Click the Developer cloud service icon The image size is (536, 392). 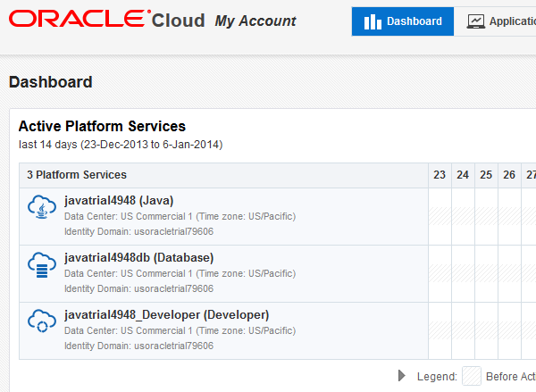pyautogui.click(x=42, y=321)
